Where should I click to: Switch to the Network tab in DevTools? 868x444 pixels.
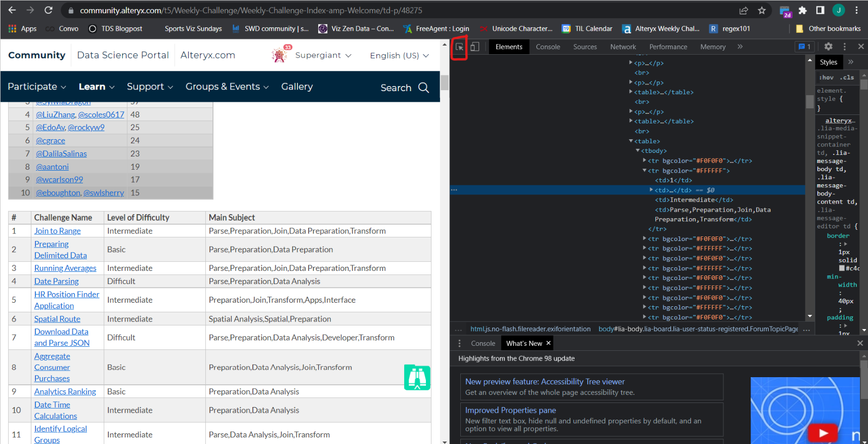click(623, 47)
